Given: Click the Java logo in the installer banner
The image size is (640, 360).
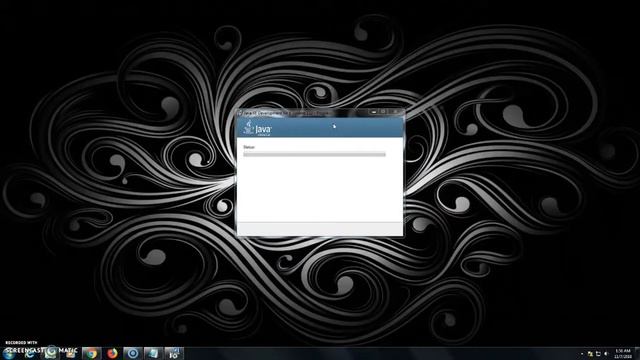Looking at the screenshot, I should pyautogui.click(x=258, y=128).
